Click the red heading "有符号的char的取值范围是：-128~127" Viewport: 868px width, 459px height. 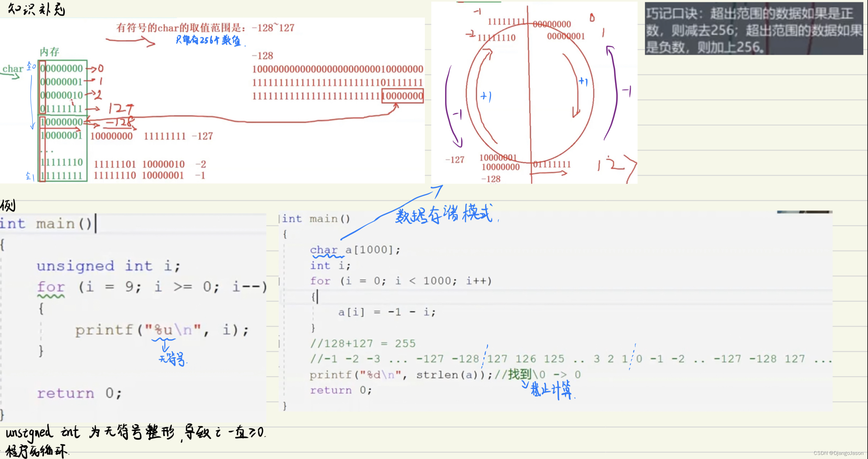click(205, 28)
